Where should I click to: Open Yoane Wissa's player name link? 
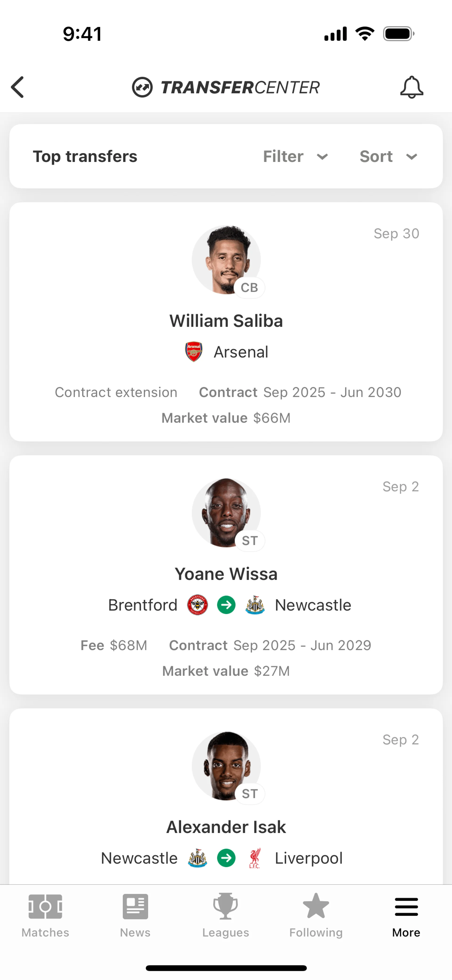226,574
